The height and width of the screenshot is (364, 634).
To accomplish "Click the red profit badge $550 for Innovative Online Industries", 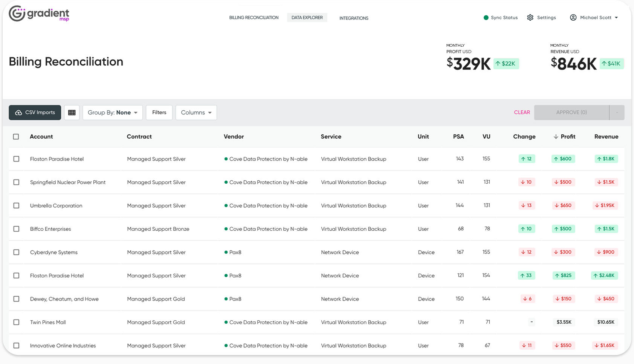I will coord(563,346).
